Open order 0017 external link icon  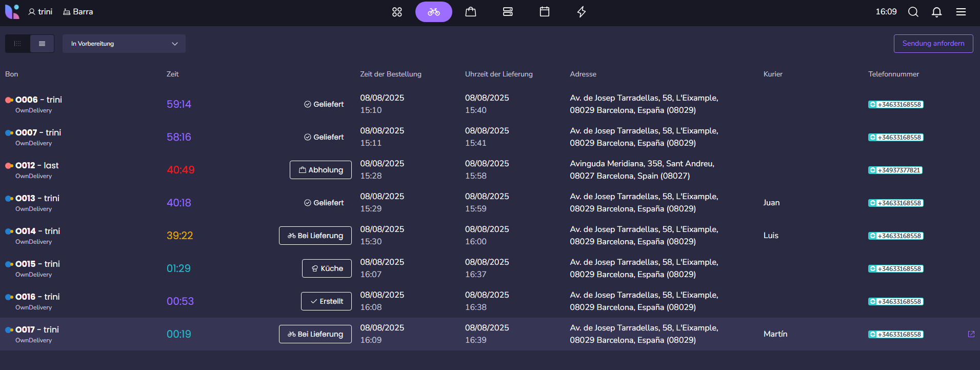click(971, 334)
